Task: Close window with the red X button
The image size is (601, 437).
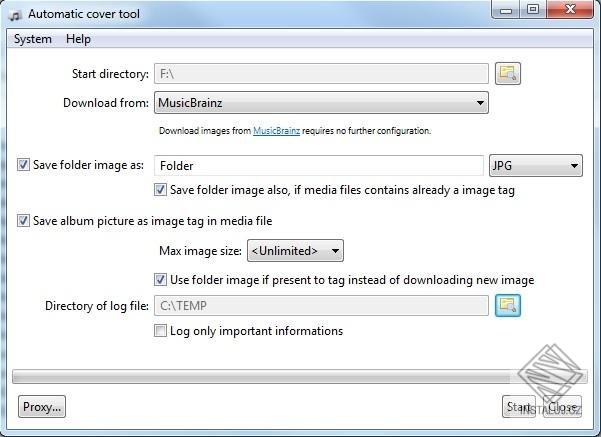Action: (570, 10)
